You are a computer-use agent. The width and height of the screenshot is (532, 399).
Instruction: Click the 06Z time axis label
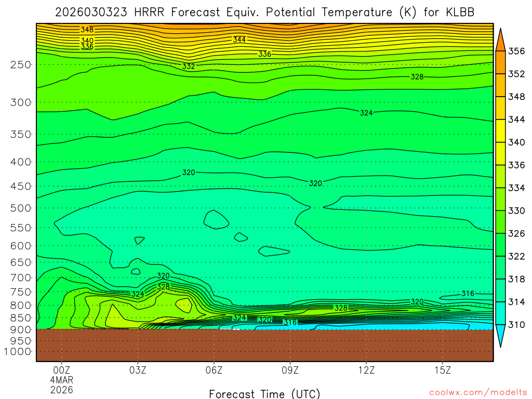coord(214,370)
